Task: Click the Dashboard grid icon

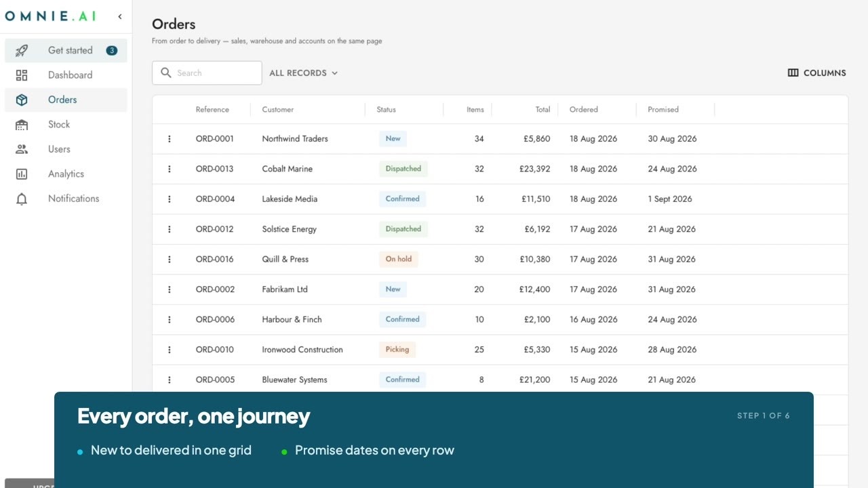Action: pyautogui.click(x=22, y=75)
